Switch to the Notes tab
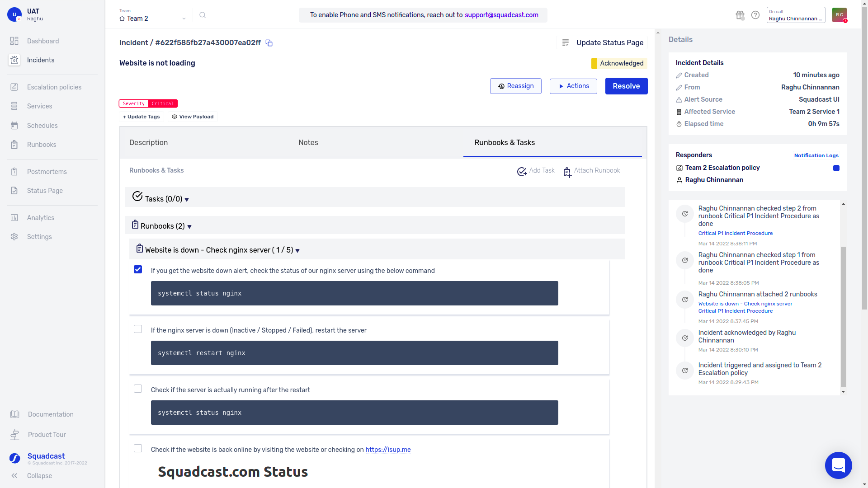The height and width of the screenshot is (488, 868). [x=308, y=143]
